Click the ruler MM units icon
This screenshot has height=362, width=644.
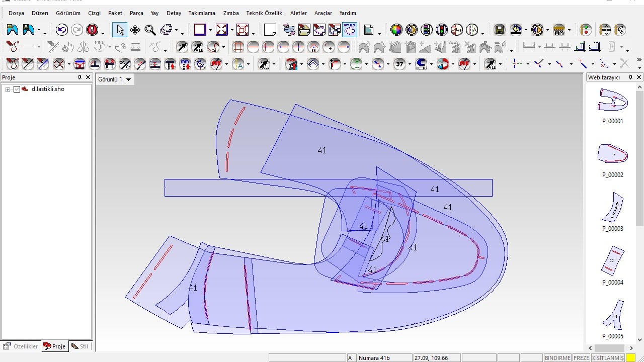[x=559, y=30]
